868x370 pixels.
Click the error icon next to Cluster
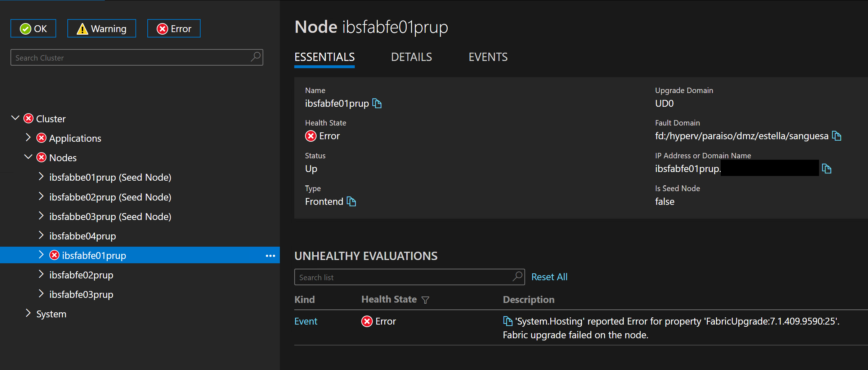click(28, 118)
